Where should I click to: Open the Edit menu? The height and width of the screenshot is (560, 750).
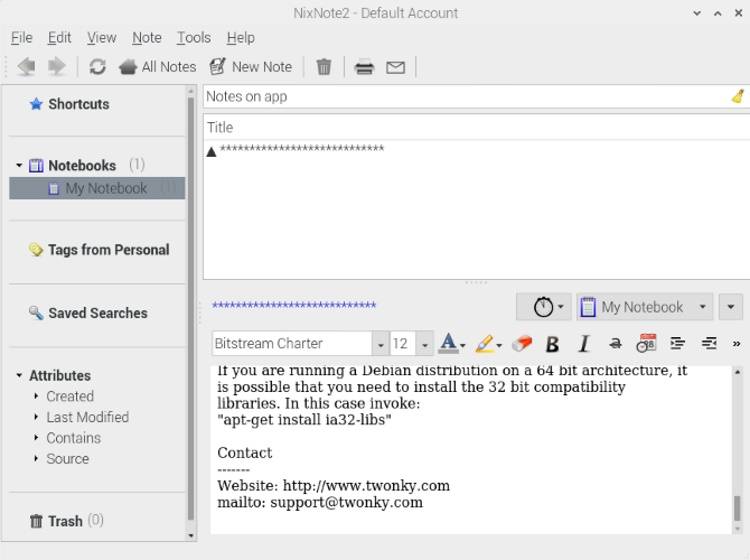coord(59,38)
